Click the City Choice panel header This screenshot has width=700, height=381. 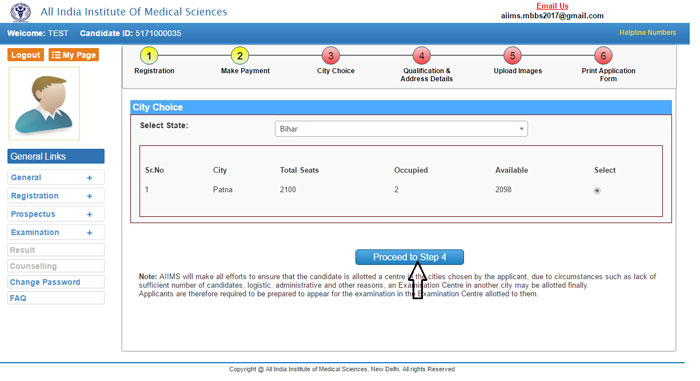(x=401, y=107)
